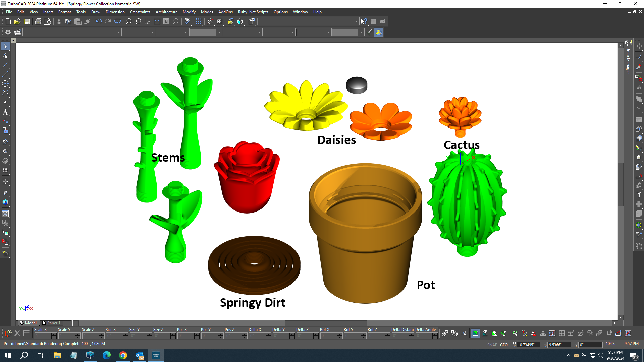This screenshot has width=644, height=362.
Task: Open the Modify menu
Action: click(189, 12)
